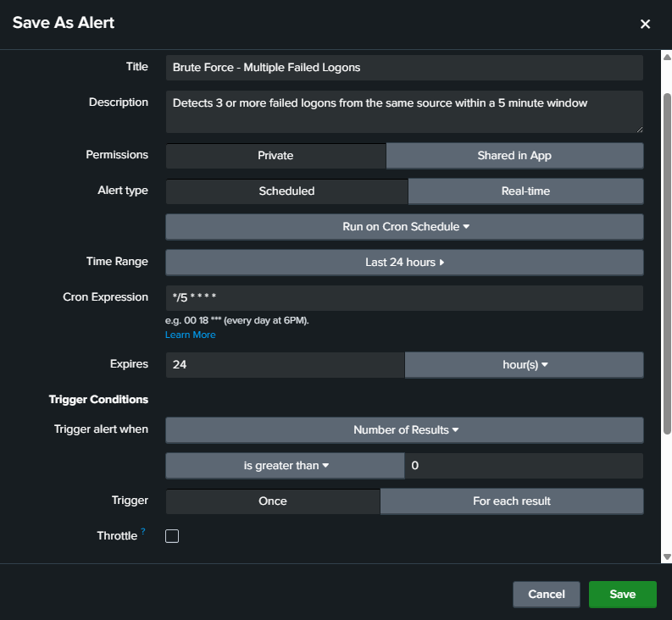
Task: Click the Trigger Conditions heading
Action: click(x=98, y=399)
